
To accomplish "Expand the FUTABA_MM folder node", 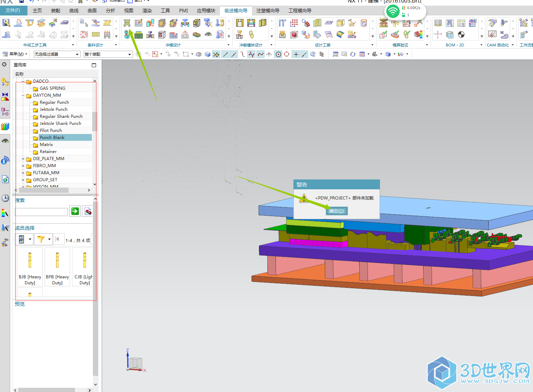I will (23, 173).
